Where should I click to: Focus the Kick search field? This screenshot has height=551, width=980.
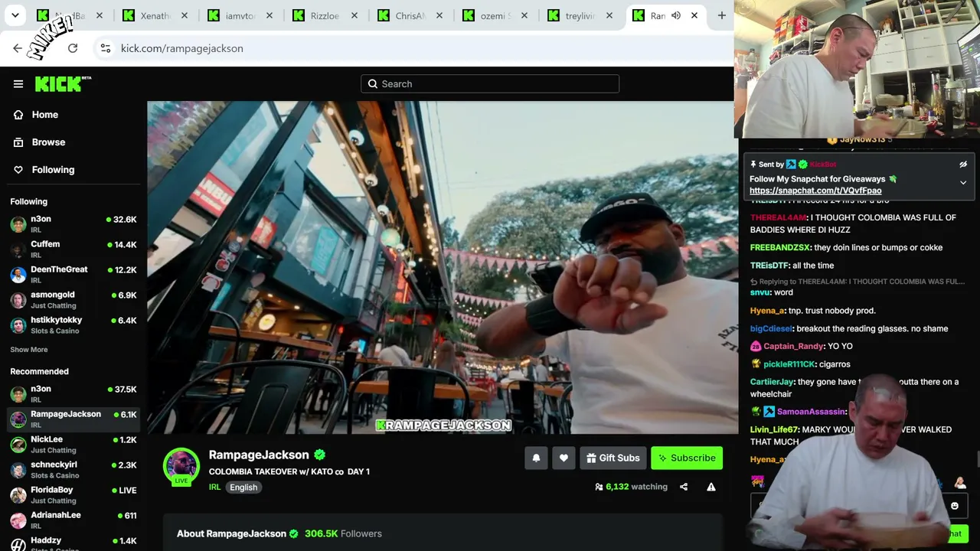tap(490, 84)
